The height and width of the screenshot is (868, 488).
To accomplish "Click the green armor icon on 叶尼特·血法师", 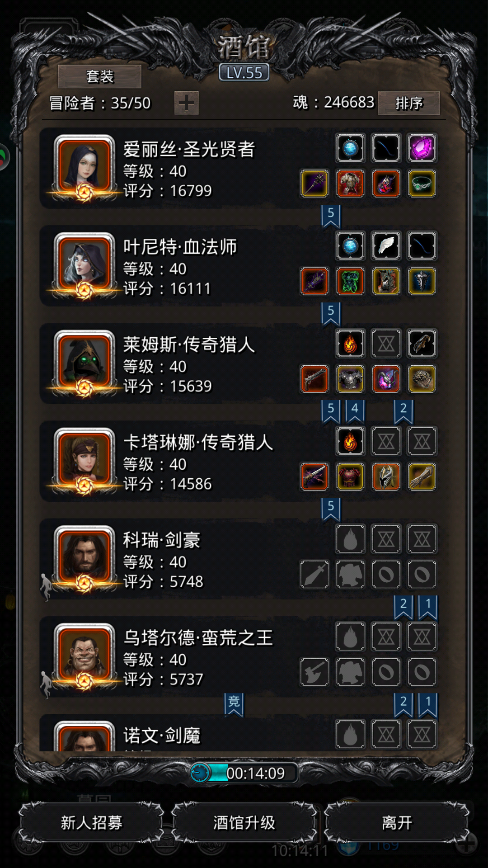I will pos(350,281).
